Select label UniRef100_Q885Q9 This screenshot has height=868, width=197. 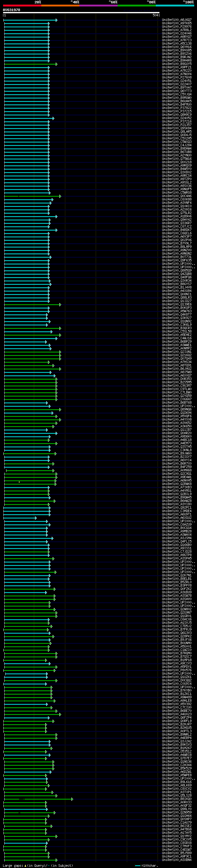click(x=177, y=271)
